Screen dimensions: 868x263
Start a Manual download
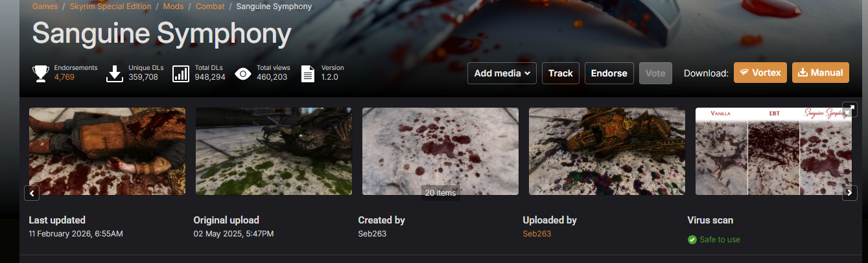click(x=820, y=73)
